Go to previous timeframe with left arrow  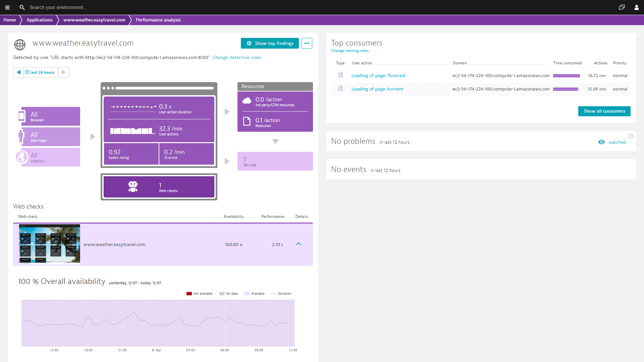18,72
